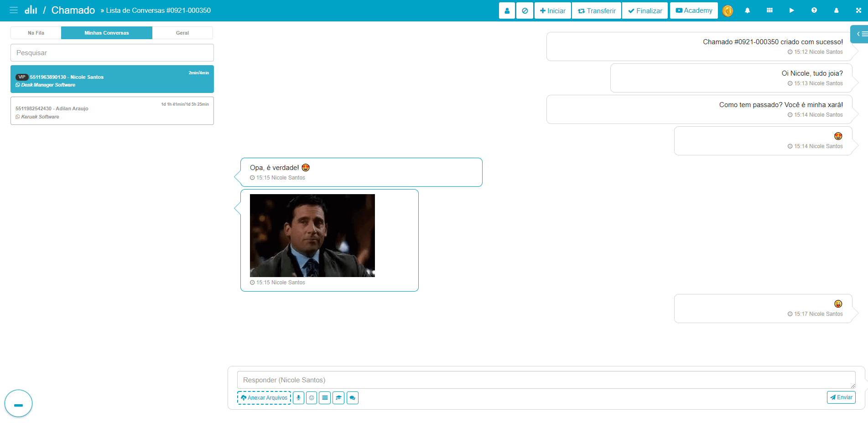Click the 'Como tem passado?' message
The width and height of the screenshot is (868, 427).
[781, 105]
